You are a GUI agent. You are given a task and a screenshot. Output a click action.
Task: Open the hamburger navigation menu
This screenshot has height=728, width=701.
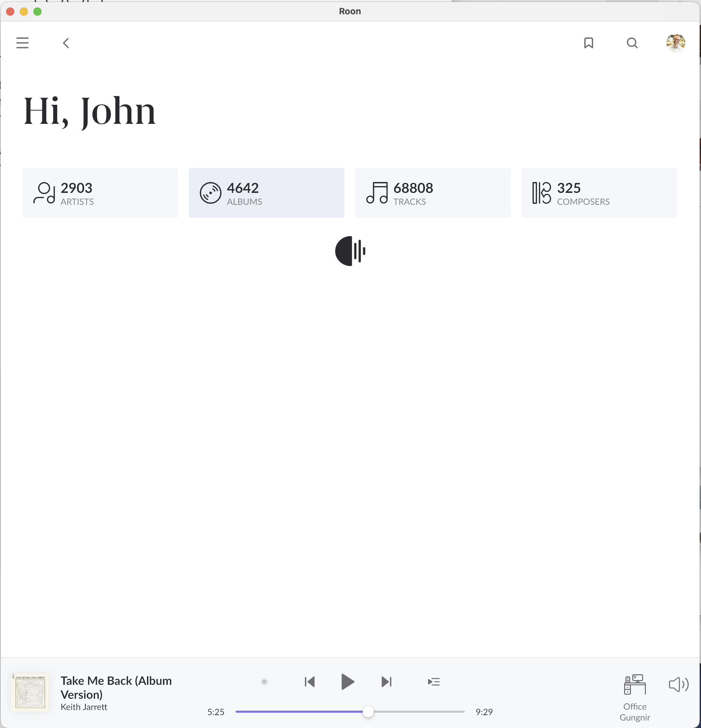coord(22,43)
